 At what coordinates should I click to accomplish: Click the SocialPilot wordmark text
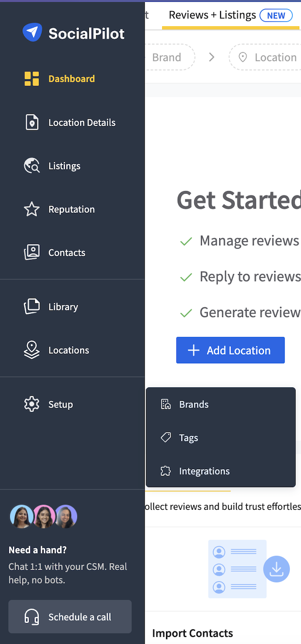pyautogui.click(x=87, y=34)
